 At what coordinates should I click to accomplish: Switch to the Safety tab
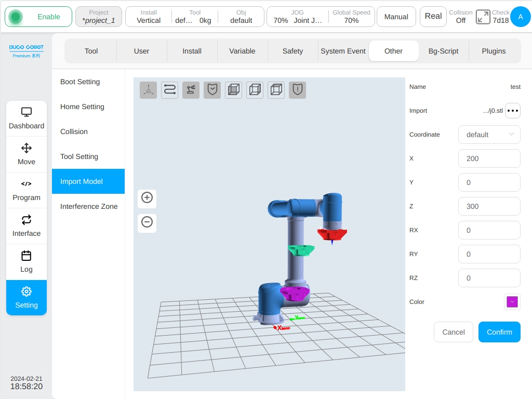[292, 51]
